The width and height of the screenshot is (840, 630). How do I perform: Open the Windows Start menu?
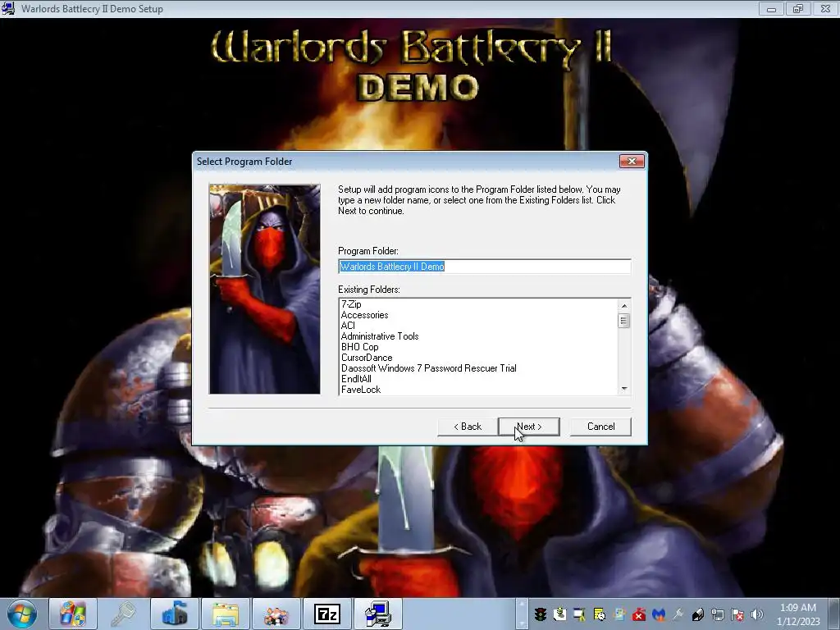pyautogui.click(x=22, y=614)
